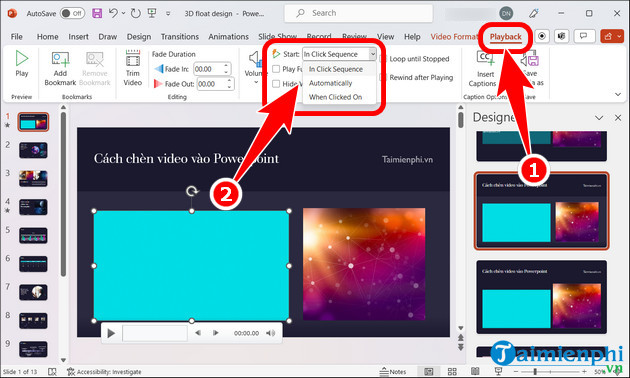Open the Comments speech bubble icon
Viewport: 630px width, 378px height.
point(583,36)
